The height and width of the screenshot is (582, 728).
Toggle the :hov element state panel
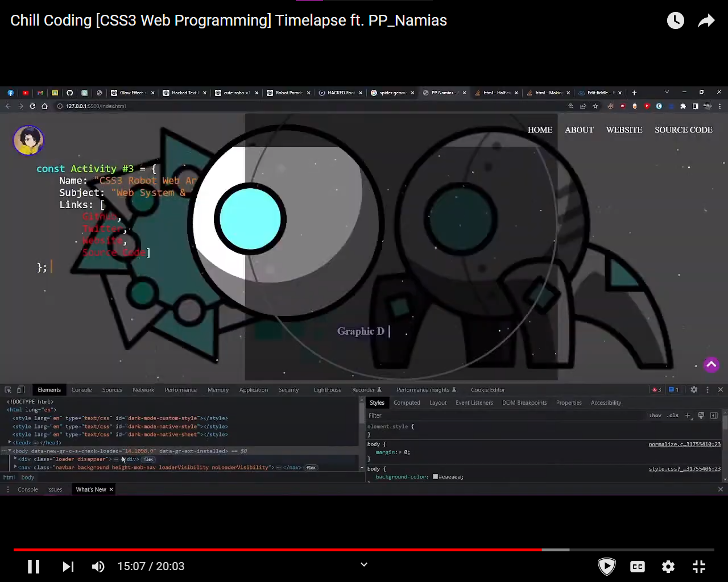(655, 415)
